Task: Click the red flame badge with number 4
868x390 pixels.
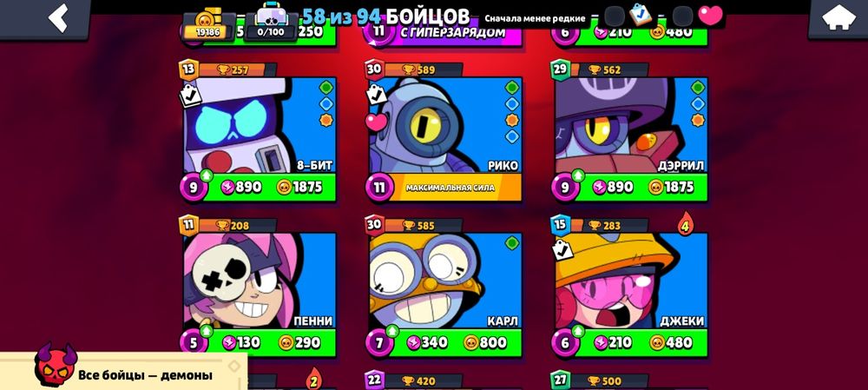Action: coord(686,224)
